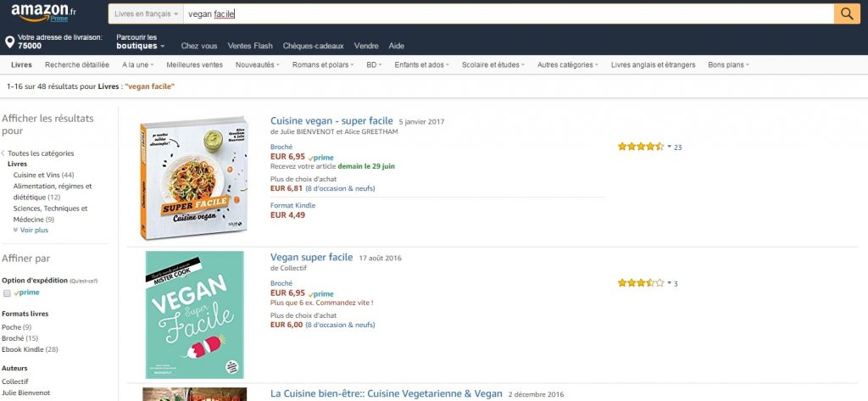Viewport: 868px width, 401px height.
Task: Filter by author 'Julie Bienvenot' in sidebar
Action: pyautogui.click(x=26, y=393)
